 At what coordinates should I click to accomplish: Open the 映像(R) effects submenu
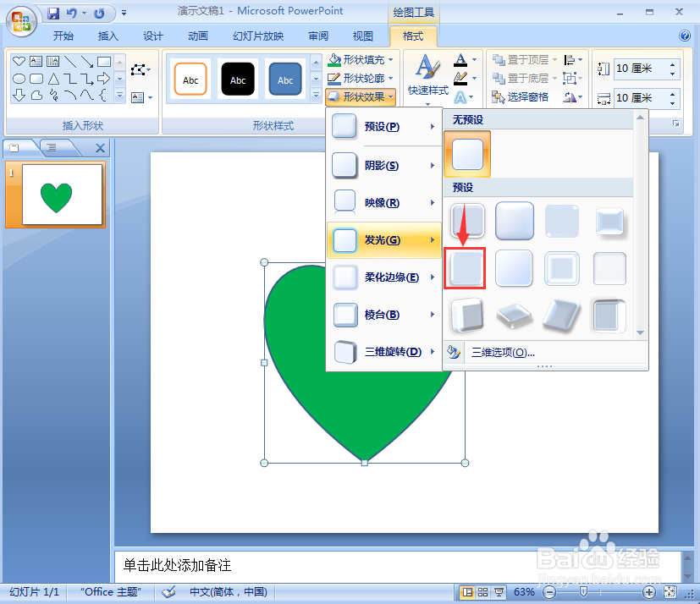pos(384,203)
